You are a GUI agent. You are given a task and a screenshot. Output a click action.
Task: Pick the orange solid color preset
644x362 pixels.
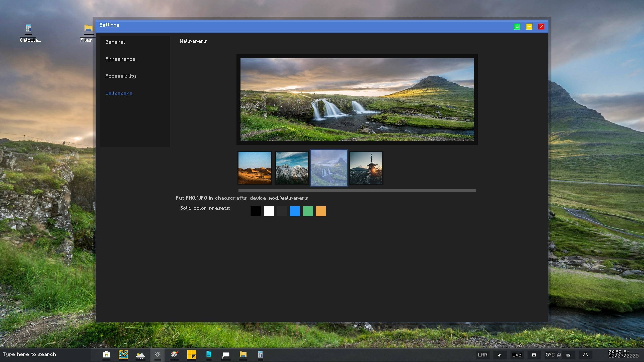[x=321, y=211]
